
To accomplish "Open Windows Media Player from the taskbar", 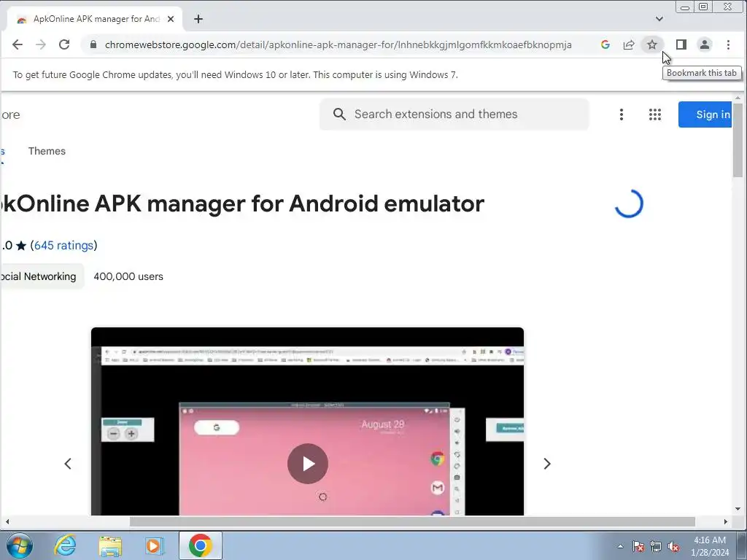I will (x=154, y=545).
